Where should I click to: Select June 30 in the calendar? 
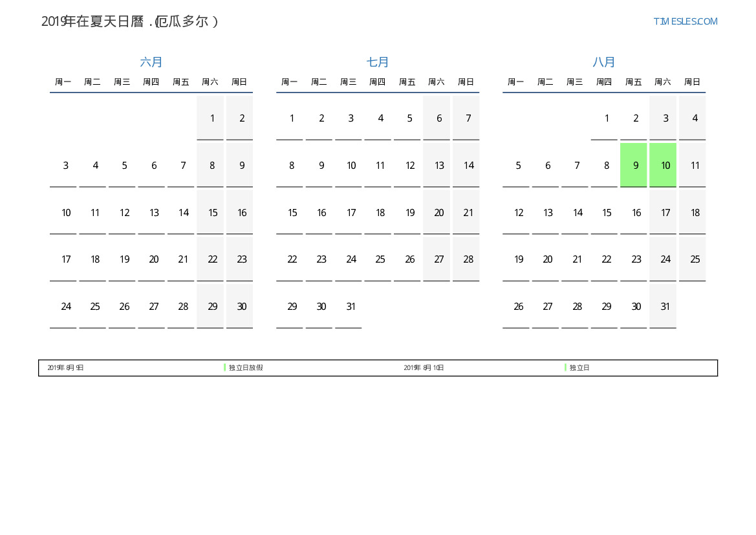pyautogui.click(x=240, y=307)
